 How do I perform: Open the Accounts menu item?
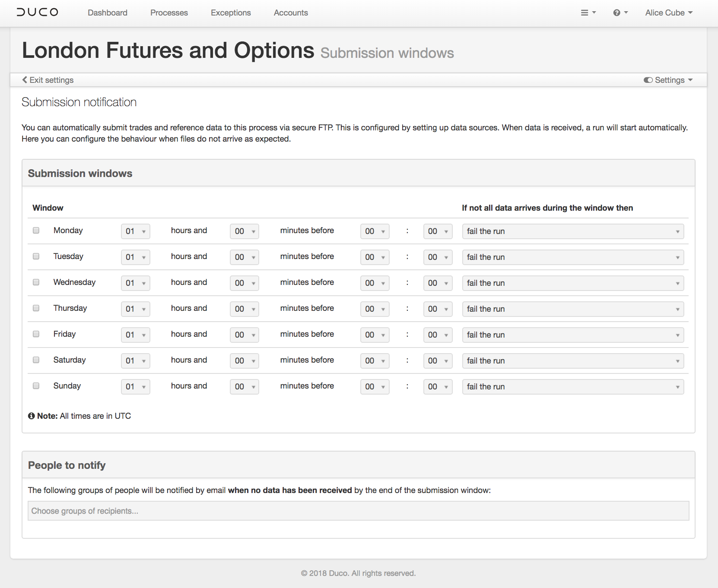291,13
